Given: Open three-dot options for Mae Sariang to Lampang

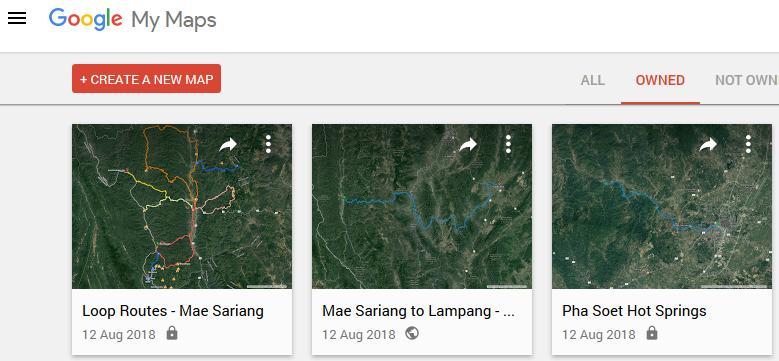Looking at the screenshot, I should pyautogui.click(x=508, y=144).
